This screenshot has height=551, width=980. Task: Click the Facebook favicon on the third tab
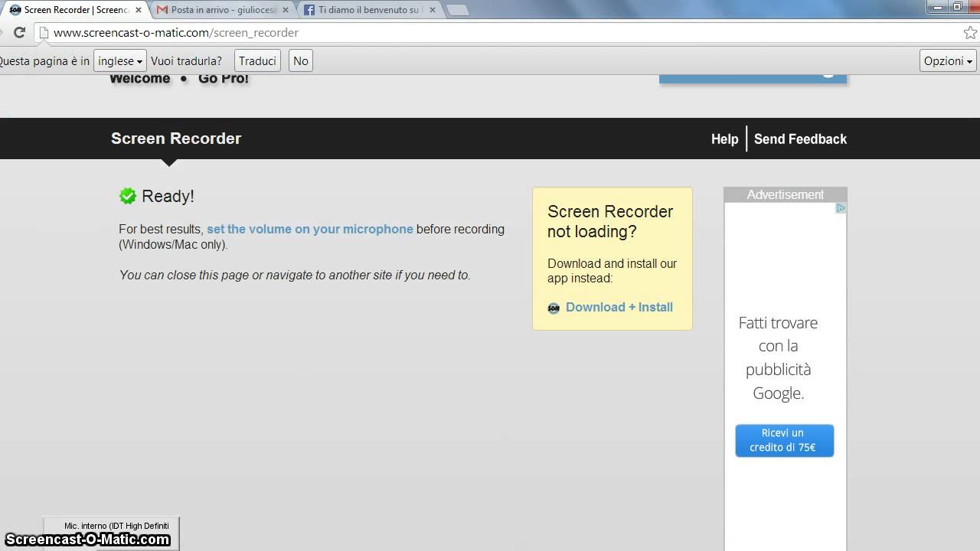point(309,10)
